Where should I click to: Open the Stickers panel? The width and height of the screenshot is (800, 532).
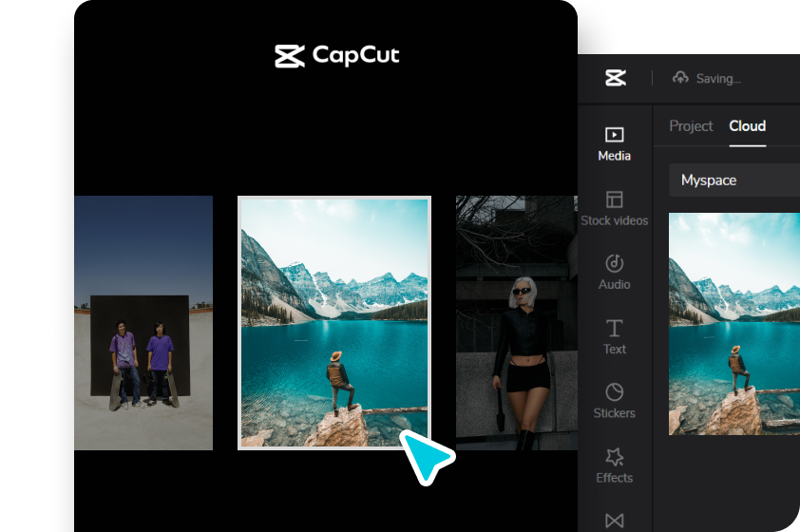615,402
